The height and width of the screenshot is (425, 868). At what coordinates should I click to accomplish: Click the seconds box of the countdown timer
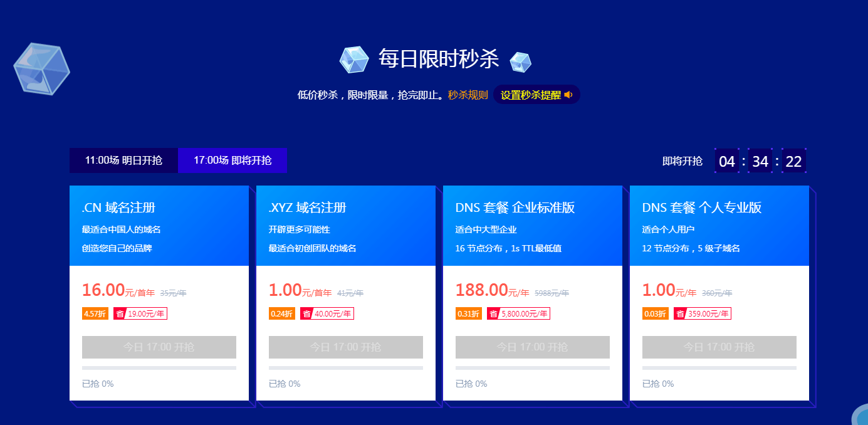click(x=793, y=161)
